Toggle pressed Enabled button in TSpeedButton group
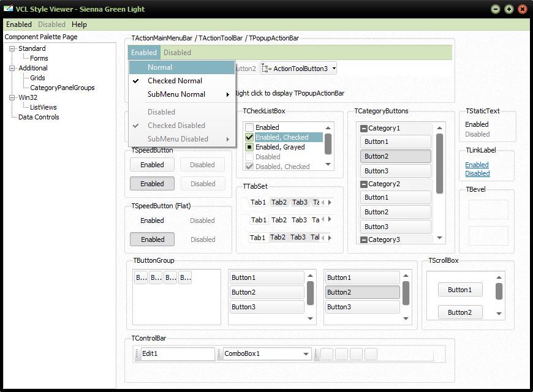533x392 pixels. point(153,184)
